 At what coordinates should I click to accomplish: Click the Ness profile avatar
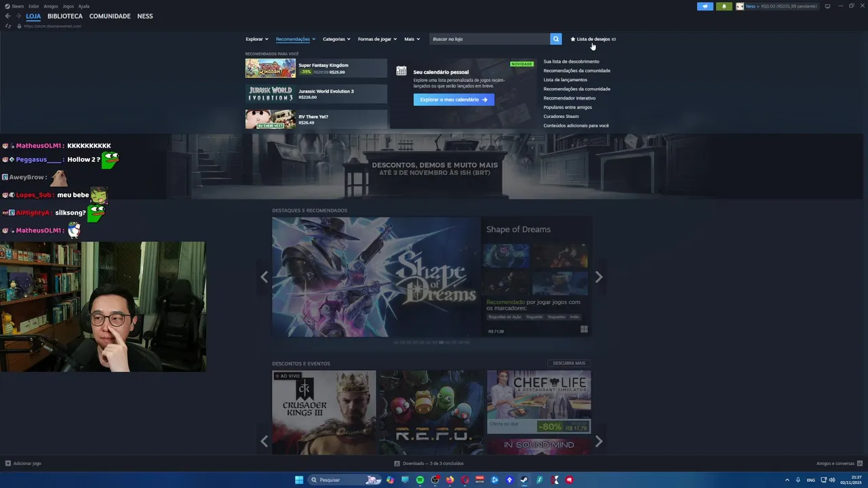(x=740, y=6)
